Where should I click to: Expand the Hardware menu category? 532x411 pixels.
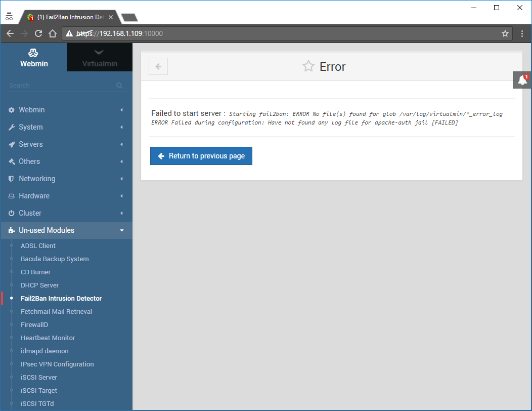(67, 196)
